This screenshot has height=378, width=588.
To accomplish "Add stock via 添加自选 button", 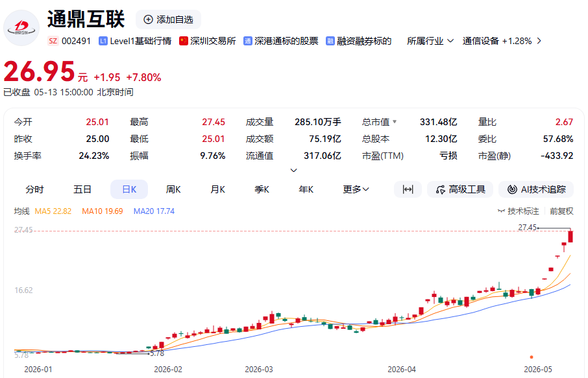I will pos(168,19).
